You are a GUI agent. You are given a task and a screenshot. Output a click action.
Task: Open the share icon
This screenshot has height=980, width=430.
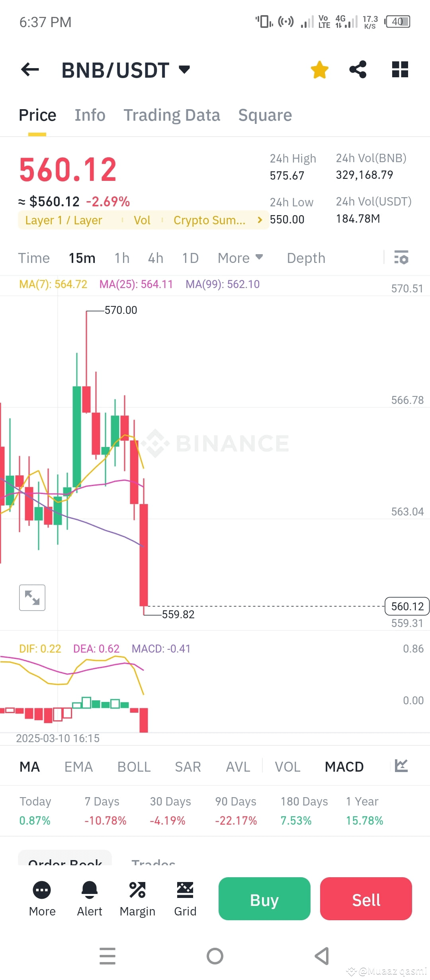coord(358,69)
